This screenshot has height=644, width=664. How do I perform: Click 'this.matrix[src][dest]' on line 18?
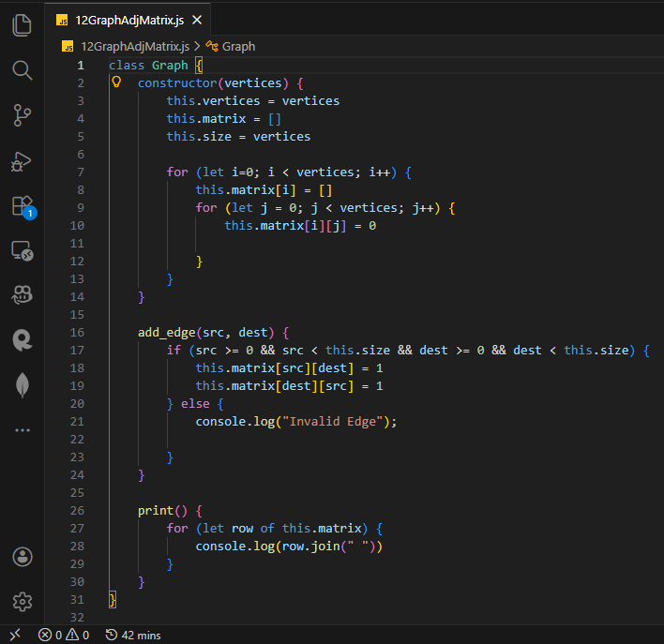(x=275, y=368)
